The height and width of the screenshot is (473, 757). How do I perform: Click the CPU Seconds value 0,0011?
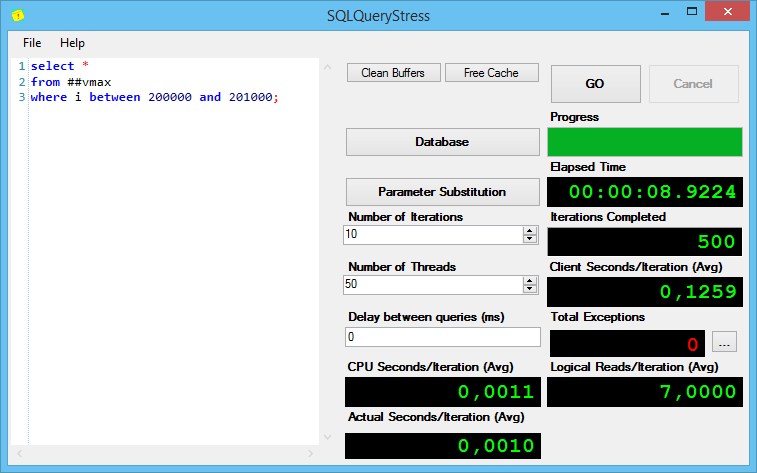(x=496, y=392)
